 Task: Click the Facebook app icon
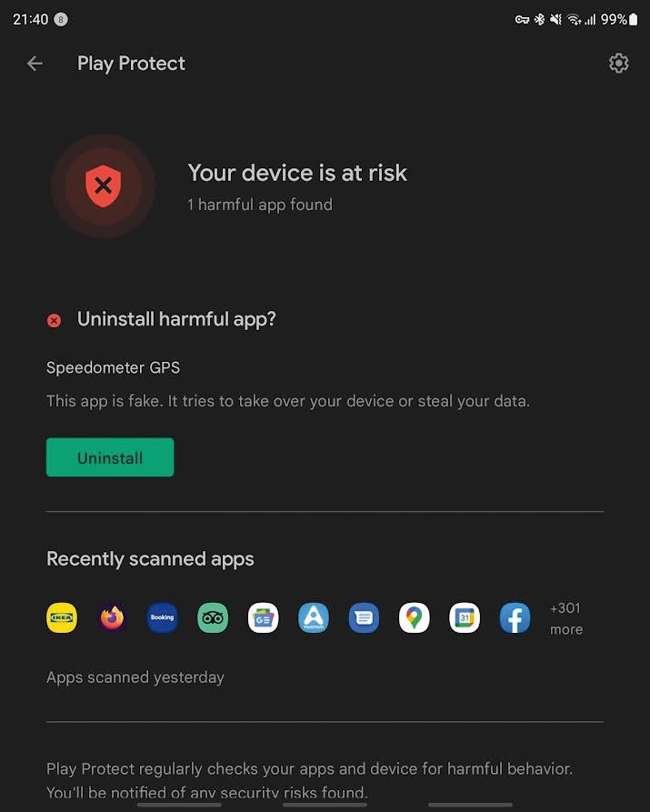(x=515, y=617)
